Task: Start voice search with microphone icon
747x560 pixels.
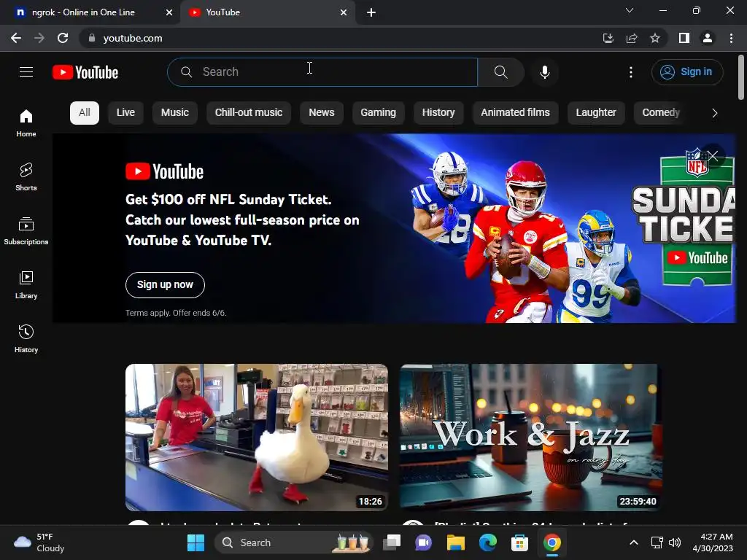Action: [x=544, y=72]
